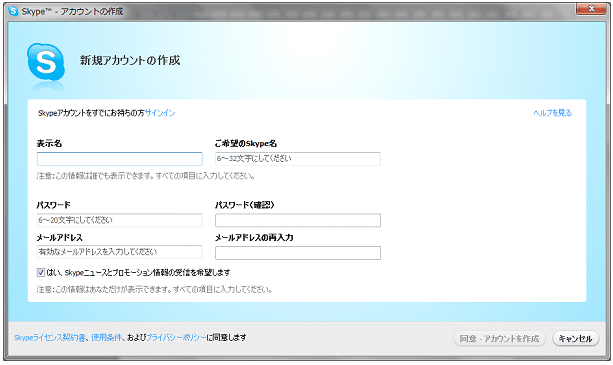Click the note saying only you can see this info
This screenshot has width=613, height=365.
pos(154,290)
